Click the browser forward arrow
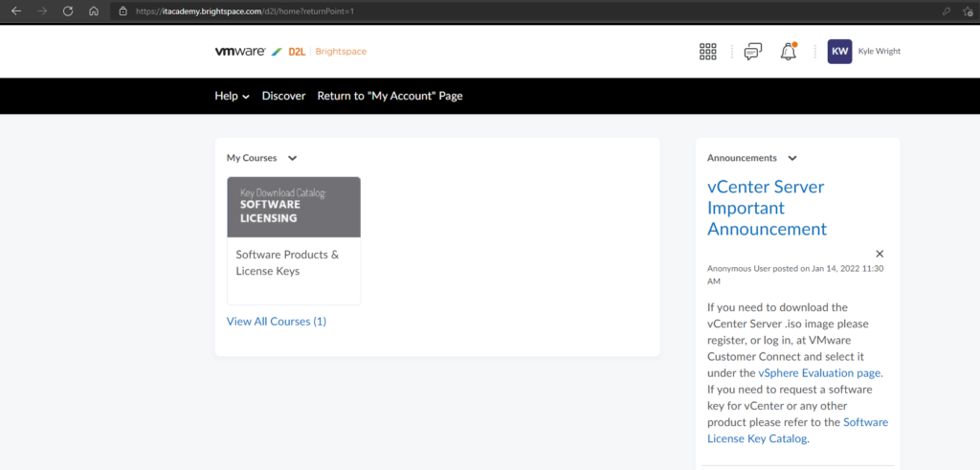This screenshot has height=470, width=980. (42, 11)
